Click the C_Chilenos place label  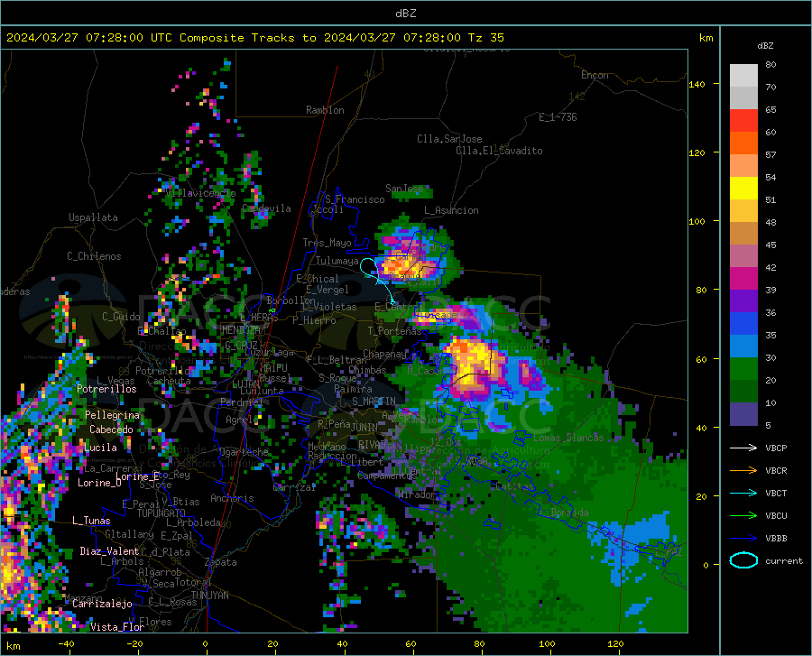(x=94, y=256)
